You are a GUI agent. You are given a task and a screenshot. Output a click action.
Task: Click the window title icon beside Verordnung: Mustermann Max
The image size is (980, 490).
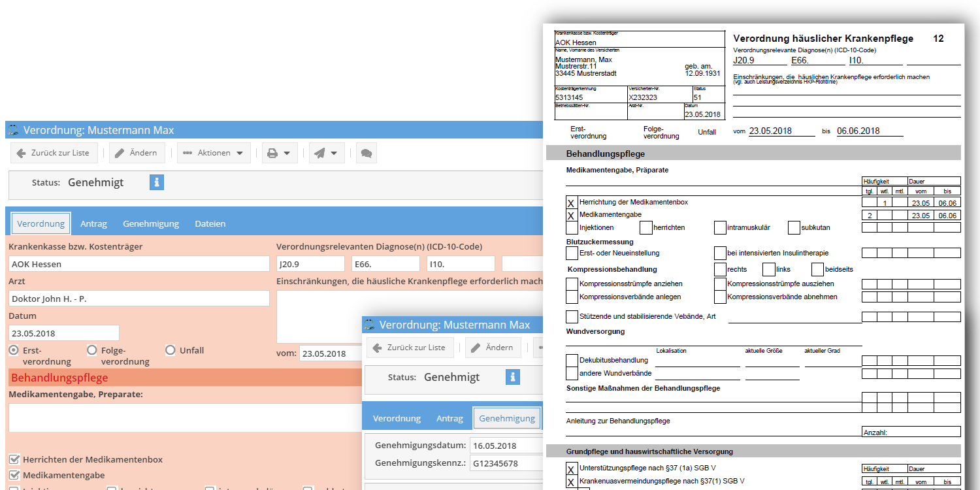pos(13,131)
